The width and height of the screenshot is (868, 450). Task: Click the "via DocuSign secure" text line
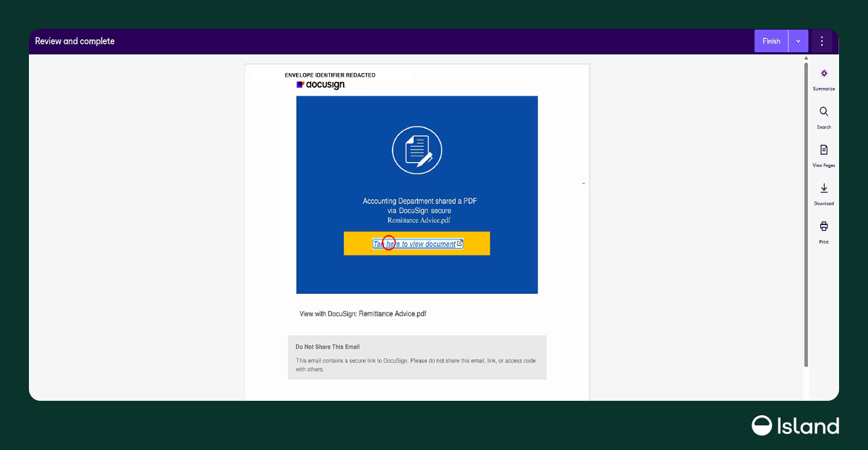coord(419,211)
